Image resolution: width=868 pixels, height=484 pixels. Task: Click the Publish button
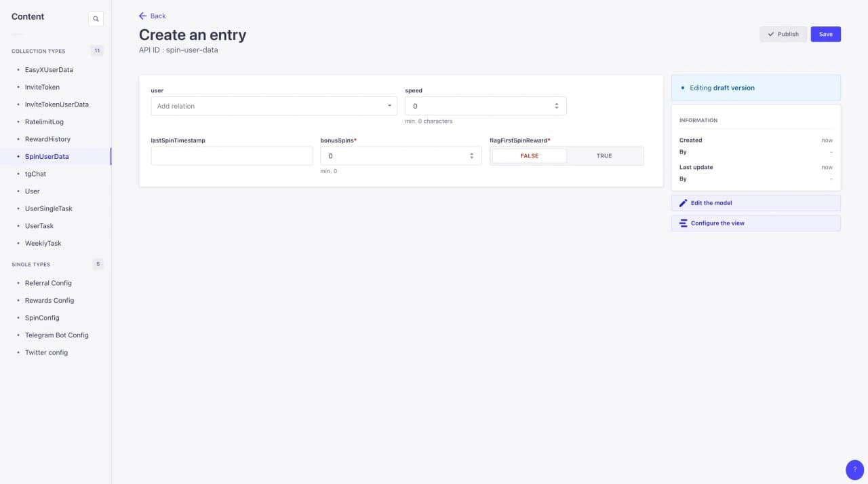783,34
